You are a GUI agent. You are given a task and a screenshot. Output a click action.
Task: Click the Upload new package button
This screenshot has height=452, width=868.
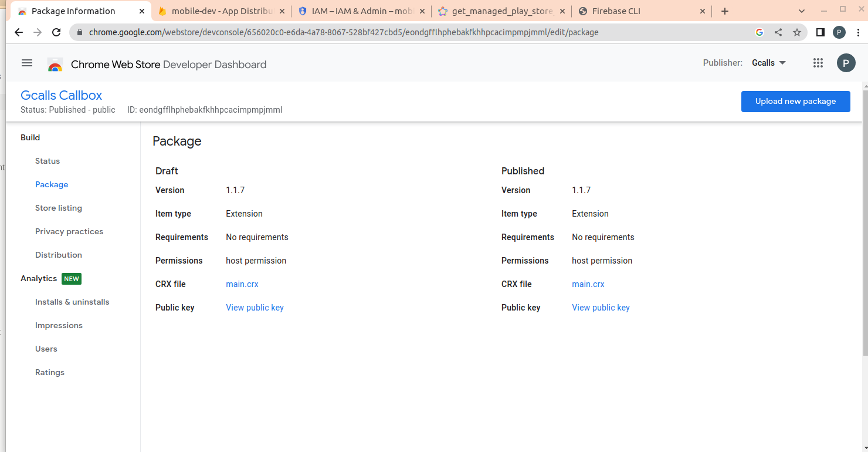pyautogui.click(x=795, y=101)
